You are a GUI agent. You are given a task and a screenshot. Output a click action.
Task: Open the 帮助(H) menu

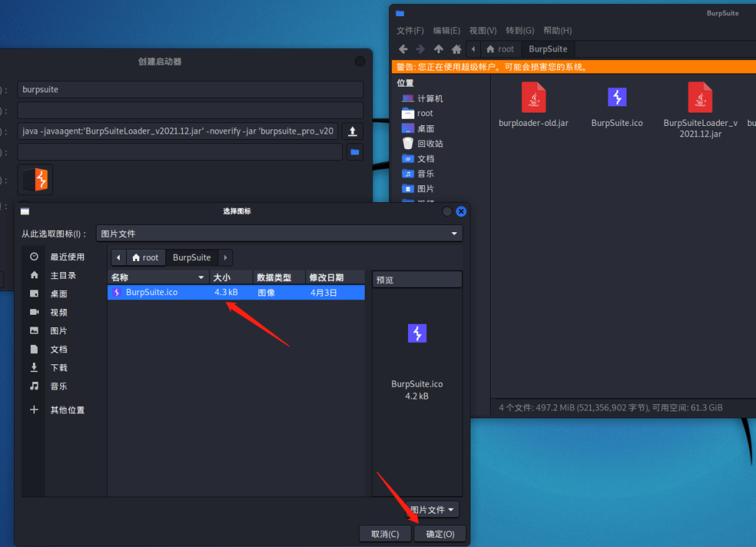(x=557, y=30)
